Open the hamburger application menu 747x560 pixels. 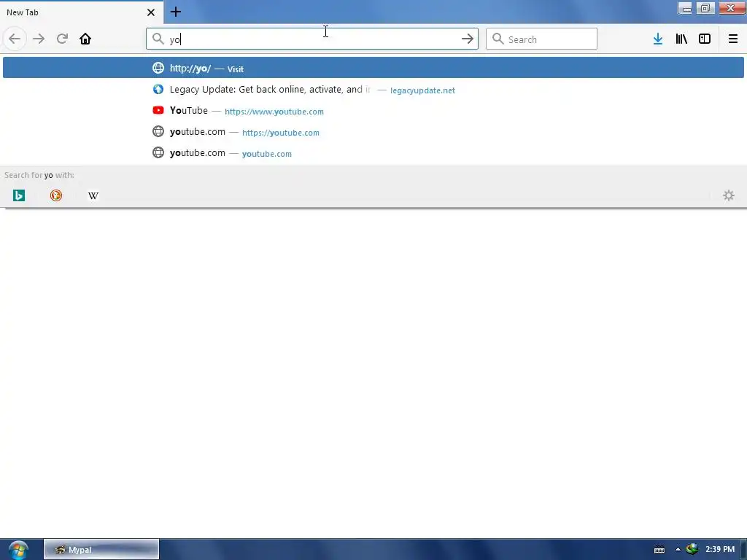(x=732, y=39)
